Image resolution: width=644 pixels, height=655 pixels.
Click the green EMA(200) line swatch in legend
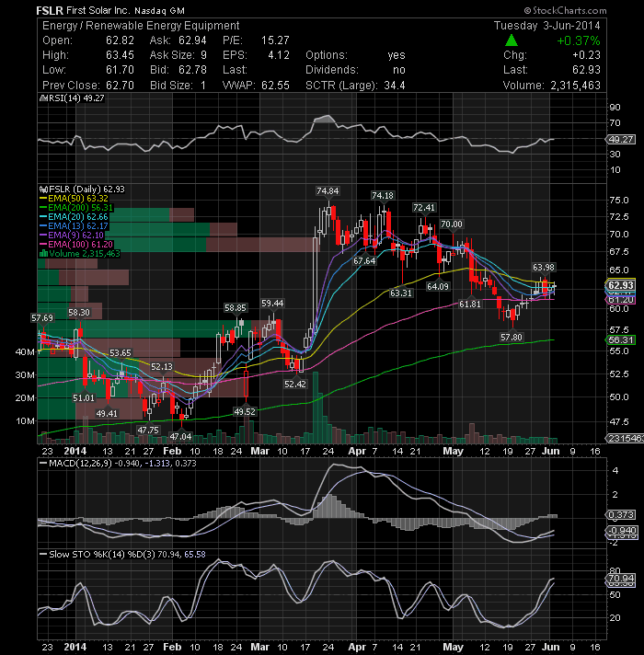(43, 208)
